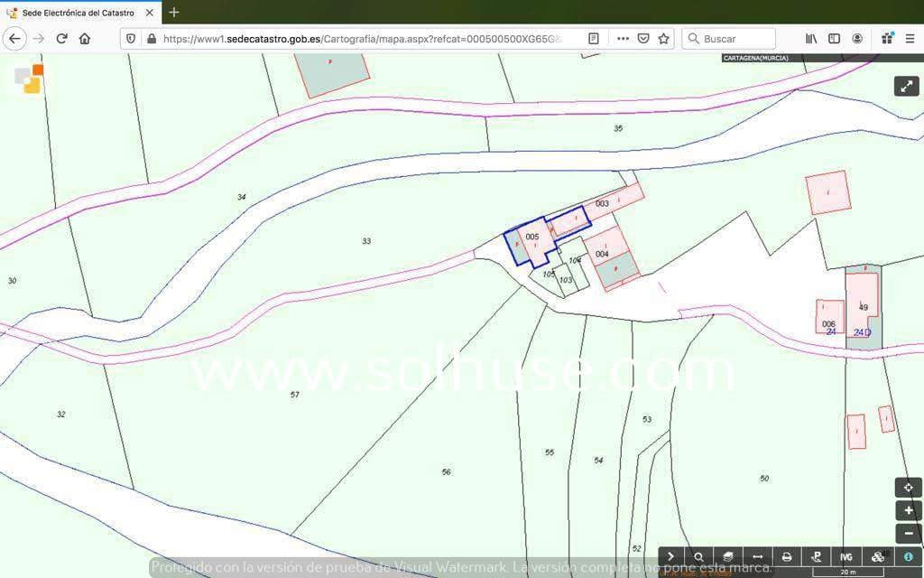Go back to the previous page
924x578 pixels.
(14, 38)
